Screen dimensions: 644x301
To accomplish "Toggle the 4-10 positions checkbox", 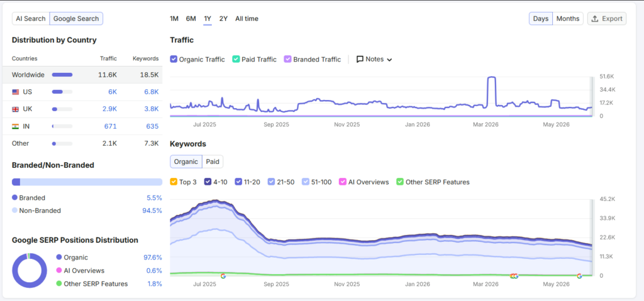I will pos(208,182).
